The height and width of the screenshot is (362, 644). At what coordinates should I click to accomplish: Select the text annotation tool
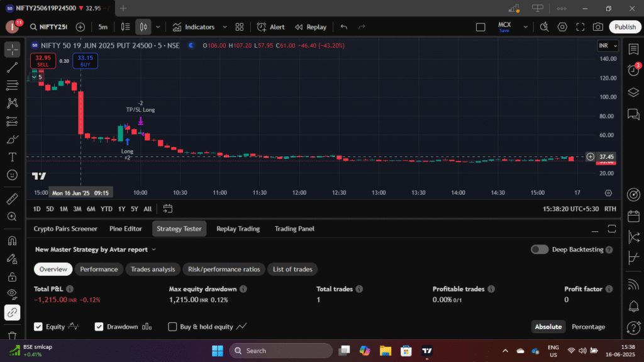(13, 157)
